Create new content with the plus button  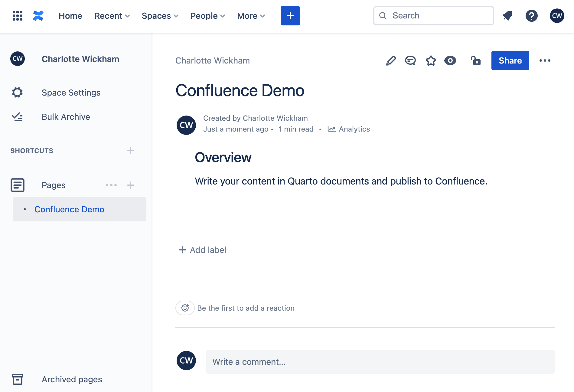(290, 15)
